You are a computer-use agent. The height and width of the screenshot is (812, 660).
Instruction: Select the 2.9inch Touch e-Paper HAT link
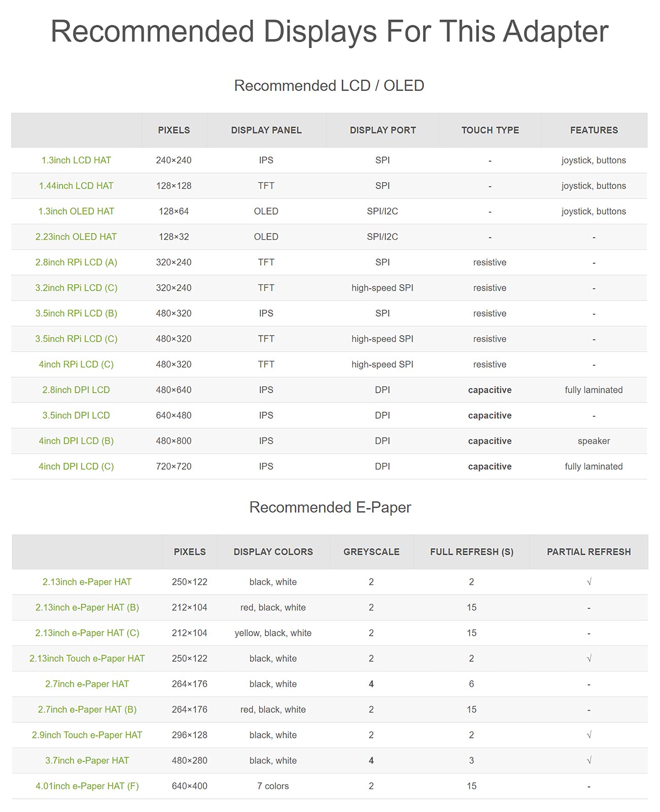87,735
